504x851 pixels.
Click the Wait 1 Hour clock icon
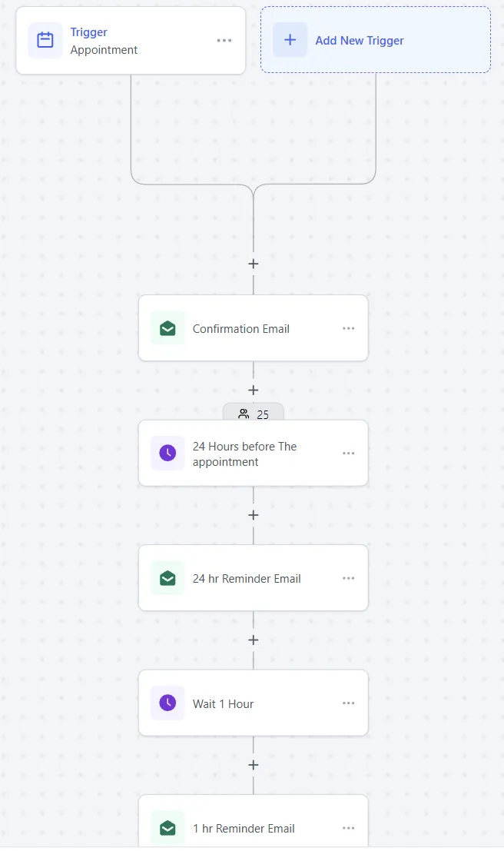click(167, 703)
